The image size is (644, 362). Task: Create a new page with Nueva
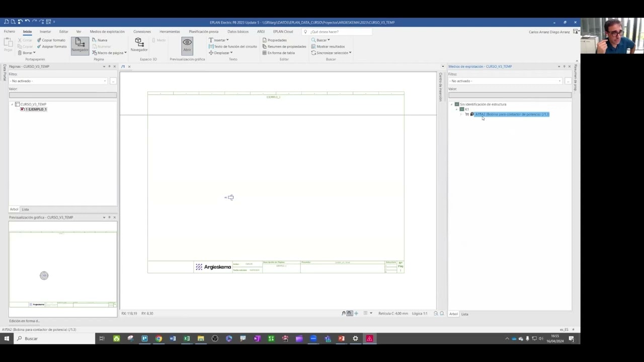coord(100,40)
